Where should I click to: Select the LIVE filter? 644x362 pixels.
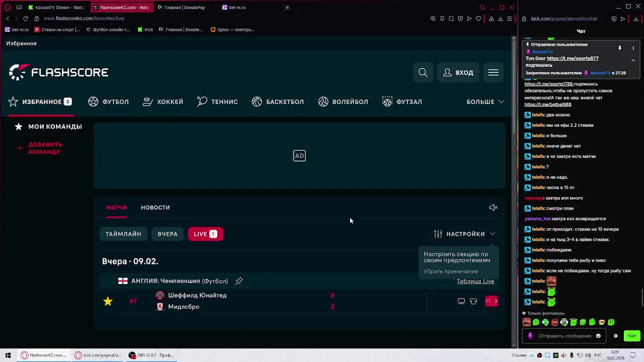click(205, 234)
